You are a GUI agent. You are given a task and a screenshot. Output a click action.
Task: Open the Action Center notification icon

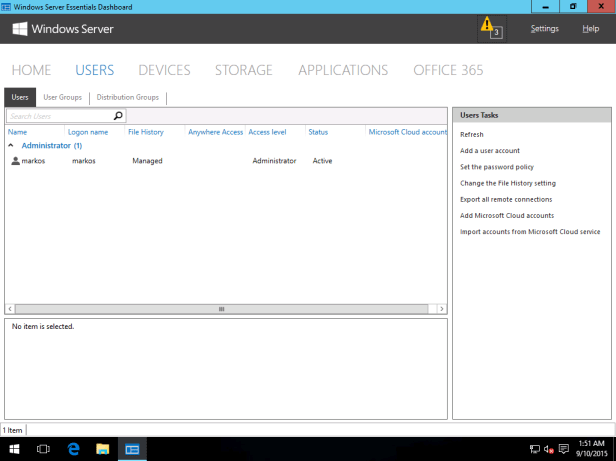coord(564,449)
